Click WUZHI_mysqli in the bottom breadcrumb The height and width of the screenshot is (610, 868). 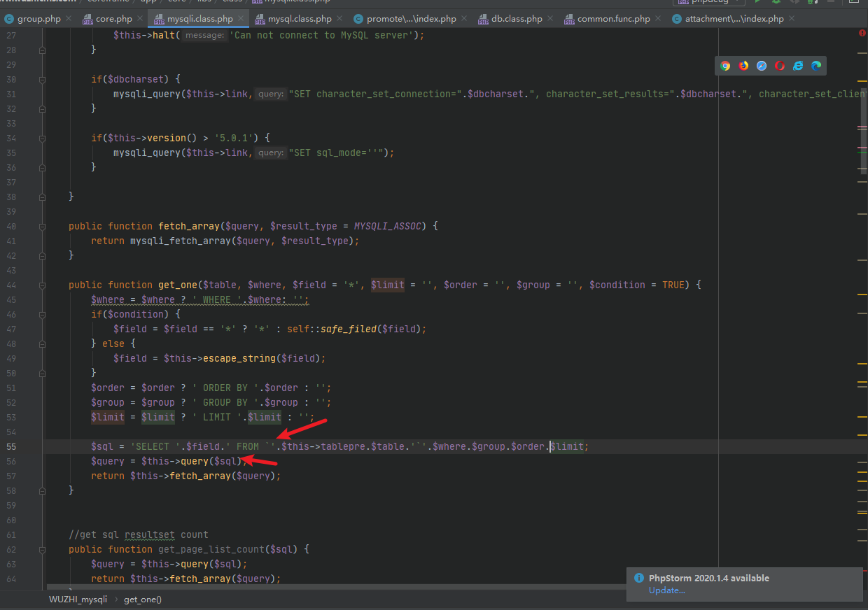coord(78,600)
